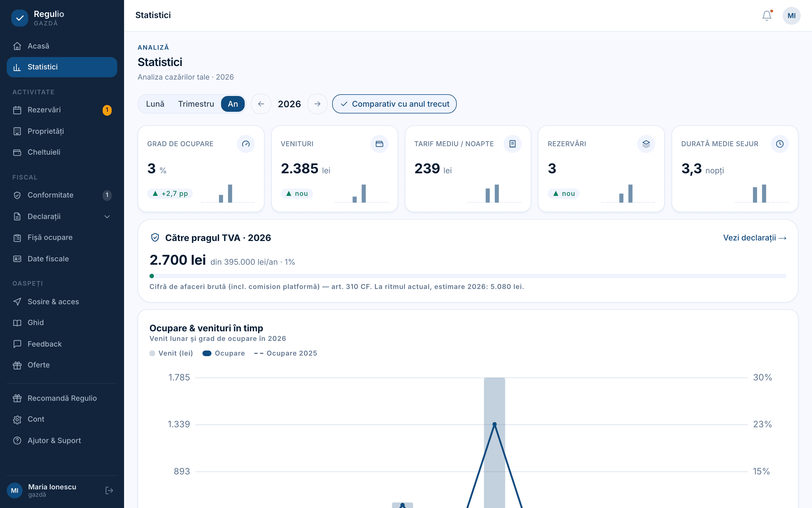Click the Ghid book icon

17,323
